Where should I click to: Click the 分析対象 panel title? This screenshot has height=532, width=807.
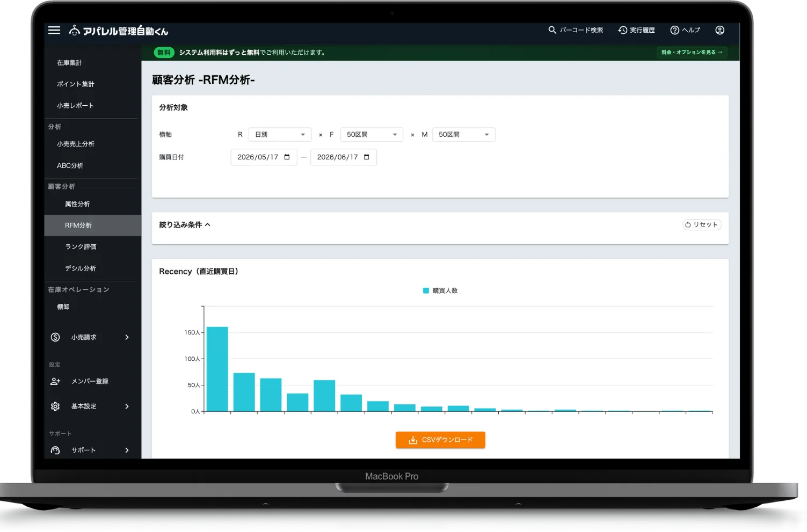pos(173,107)
